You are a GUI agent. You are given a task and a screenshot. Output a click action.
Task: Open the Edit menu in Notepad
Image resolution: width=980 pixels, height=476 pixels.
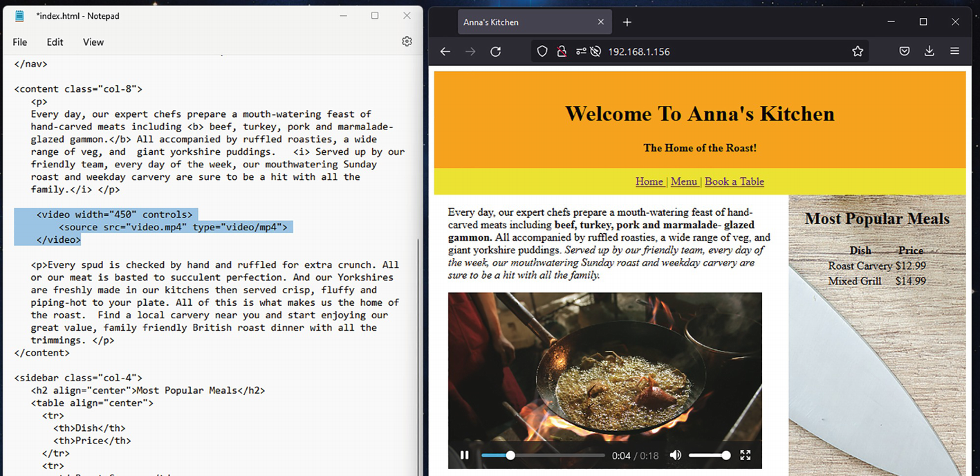tap(55, 42)
